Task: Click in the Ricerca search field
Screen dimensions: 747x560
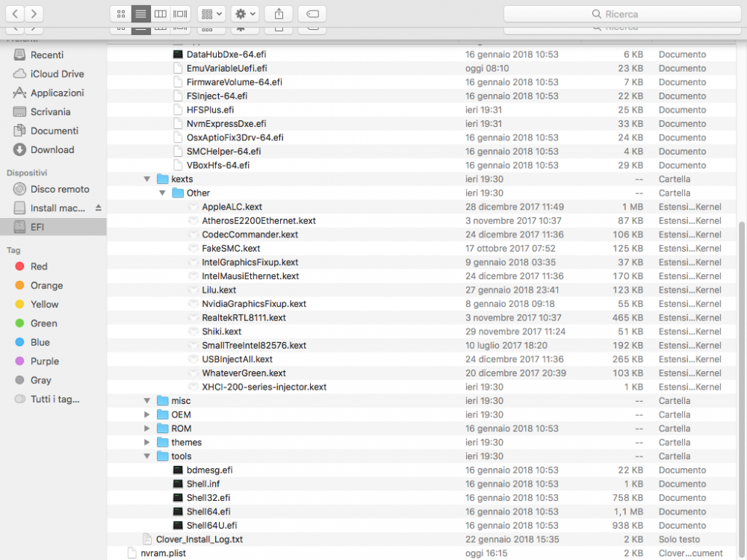Action: click(622, 13)
